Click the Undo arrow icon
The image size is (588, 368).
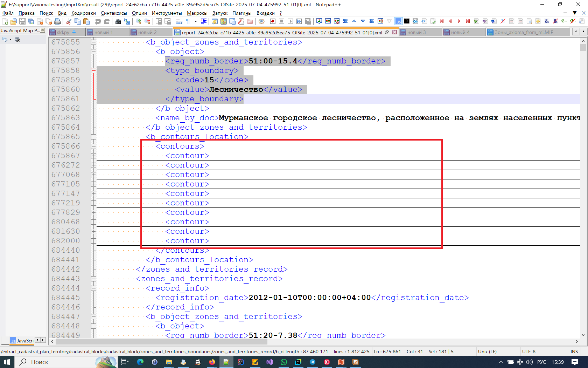point(97,21)
